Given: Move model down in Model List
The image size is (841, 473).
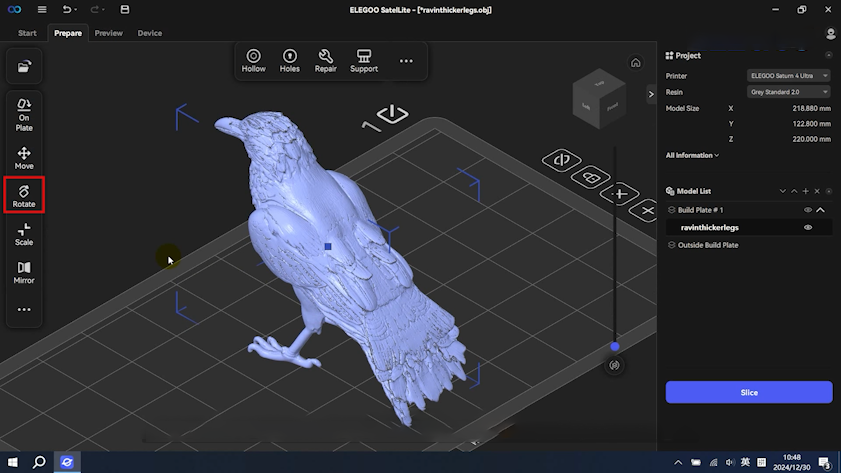Looking at the screenshot, I should (x=783, y=191).
